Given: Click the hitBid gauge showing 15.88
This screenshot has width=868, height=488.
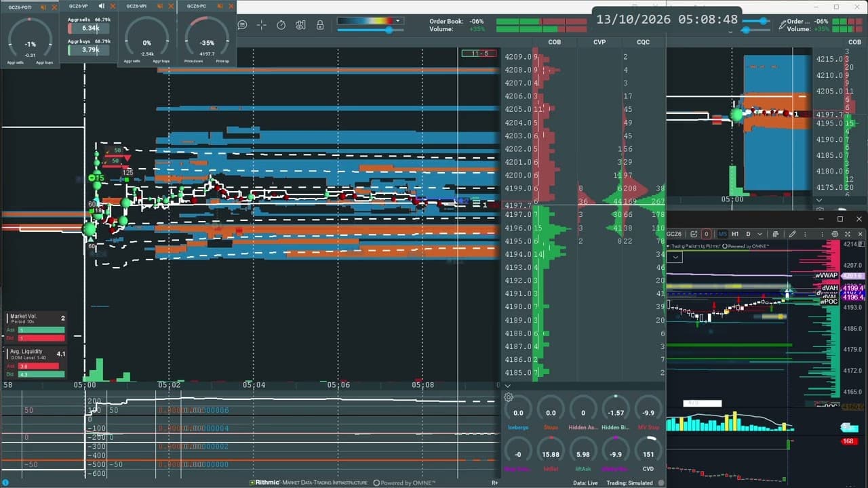Looking at the screenshot, I should (551, 454).
